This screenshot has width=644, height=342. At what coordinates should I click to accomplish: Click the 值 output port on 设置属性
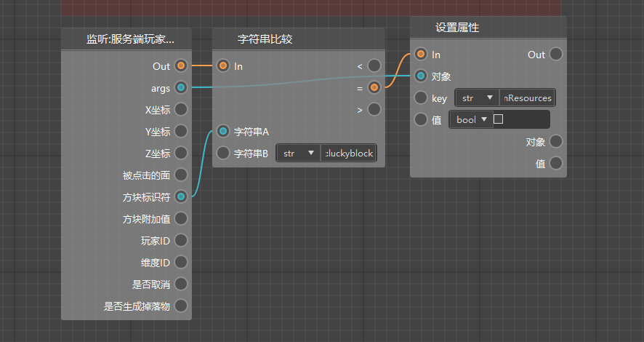click(556, 163)
